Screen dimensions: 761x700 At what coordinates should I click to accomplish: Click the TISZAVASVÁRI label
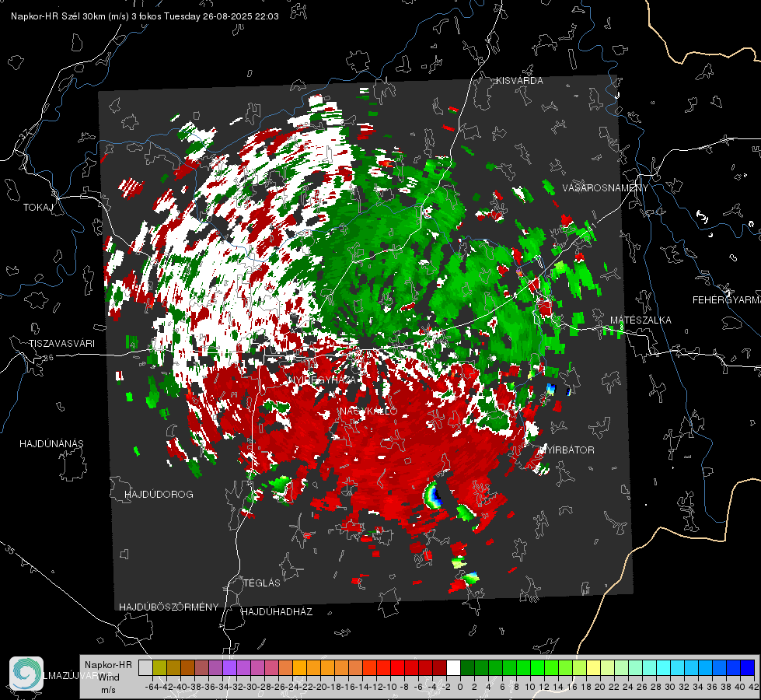tap(61, 344)
